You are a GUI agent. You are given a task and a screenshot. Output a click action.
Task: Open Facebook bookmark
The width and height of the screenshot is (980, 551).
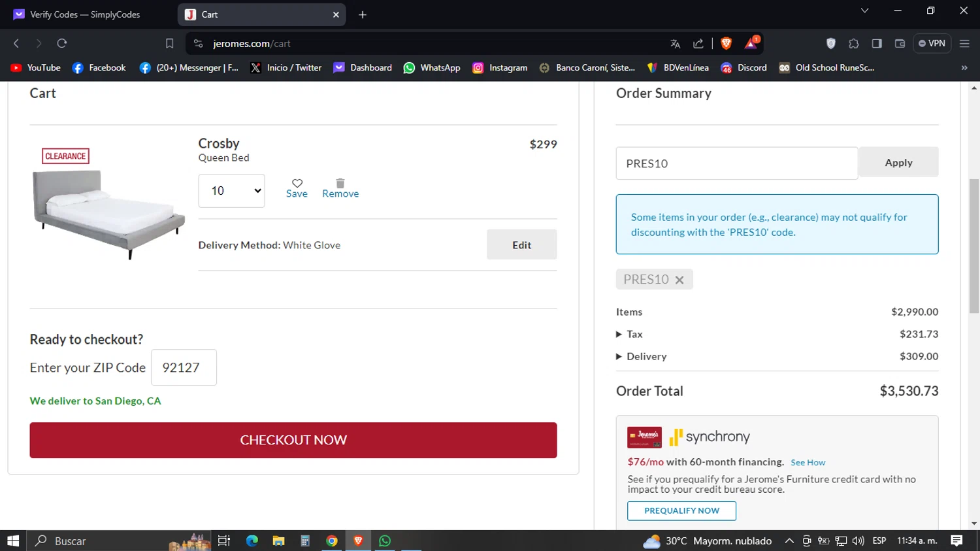point(99,67)
